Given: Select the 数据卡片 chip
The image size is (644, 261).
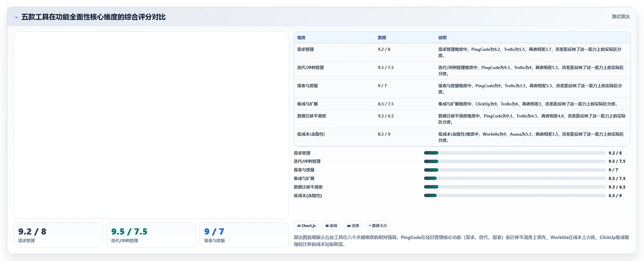Looking at the screenshot, I should coord(378,226).
